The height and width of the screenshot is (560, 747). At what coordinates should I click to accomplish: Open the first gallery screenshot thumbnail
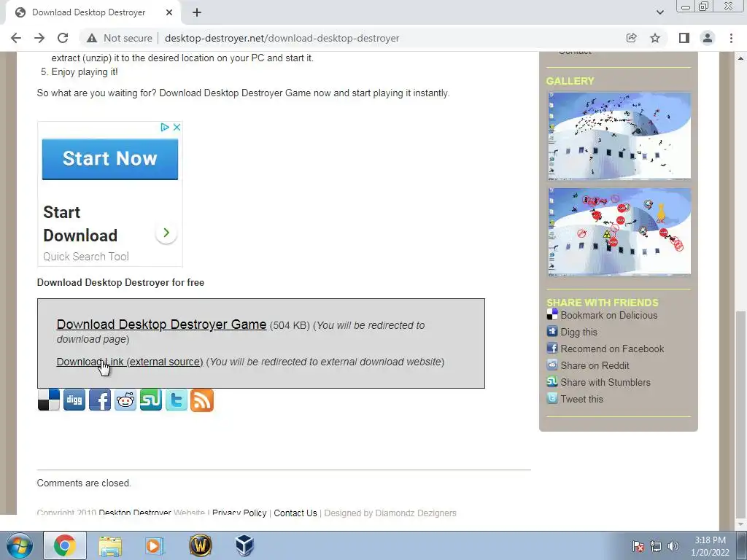click(x=619, y=136)
